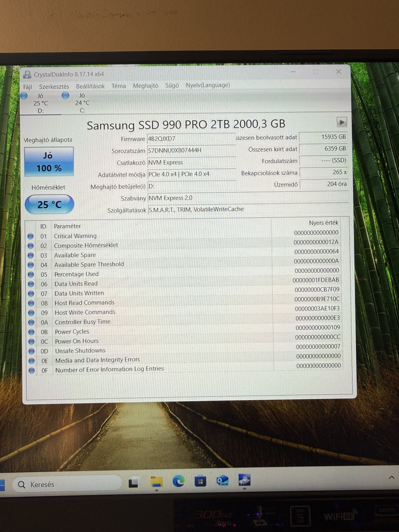This screenshot has width=399, height=532.
Task: Open the Szerkesztés menu
Action: point(54,87)
